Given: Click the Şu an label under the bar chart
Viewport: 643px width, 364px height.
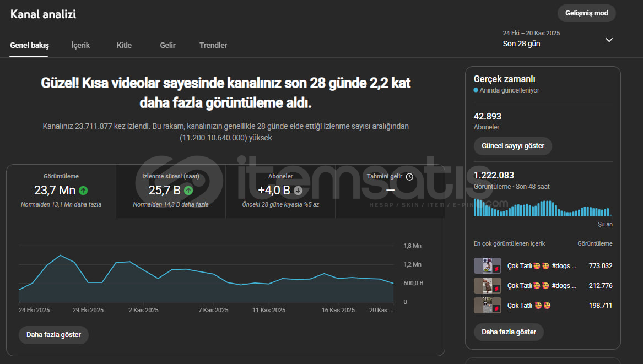Looking at the screenshot, I should pos(605,225).
